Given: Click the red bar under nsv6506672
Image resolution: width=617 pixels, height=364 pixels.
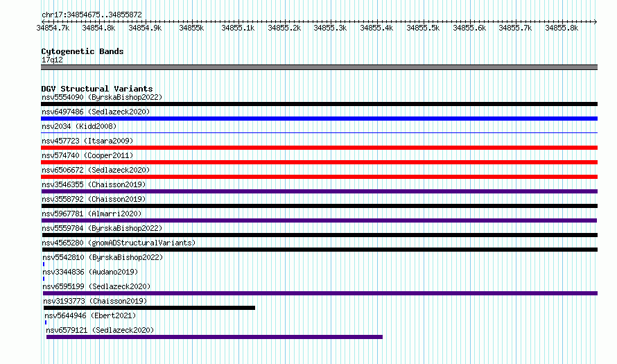Looking at the screenshot, I should [319, 177].
